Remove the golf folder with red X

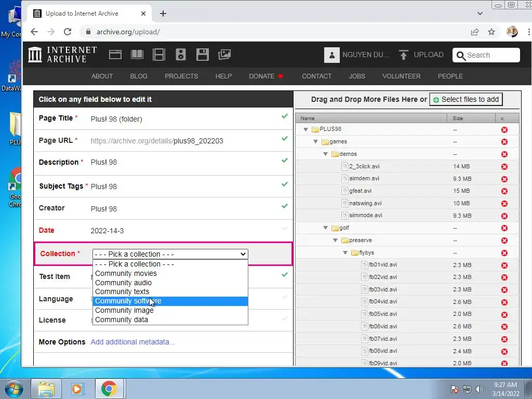504,228
